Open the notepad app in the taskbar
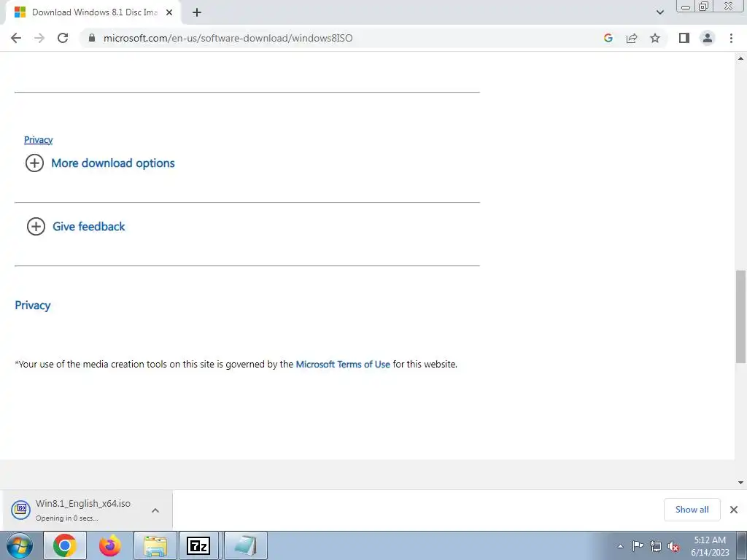The image size is (747, 560). [x=245, y=545]
